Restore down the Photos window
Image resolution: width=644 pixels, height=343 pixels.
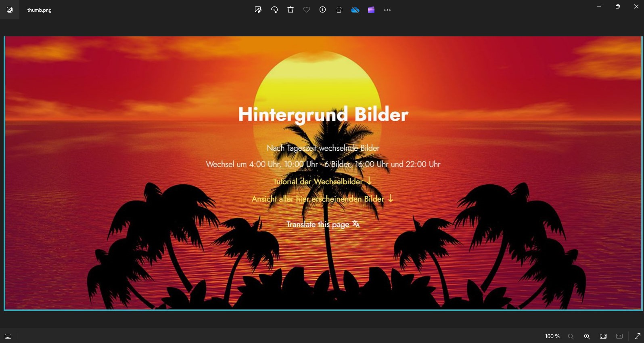[618, 6]
